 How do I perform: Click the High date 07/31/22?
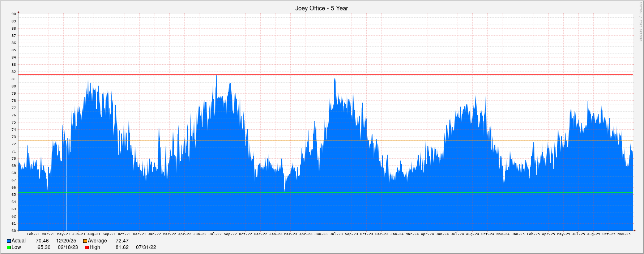[146, 247]
